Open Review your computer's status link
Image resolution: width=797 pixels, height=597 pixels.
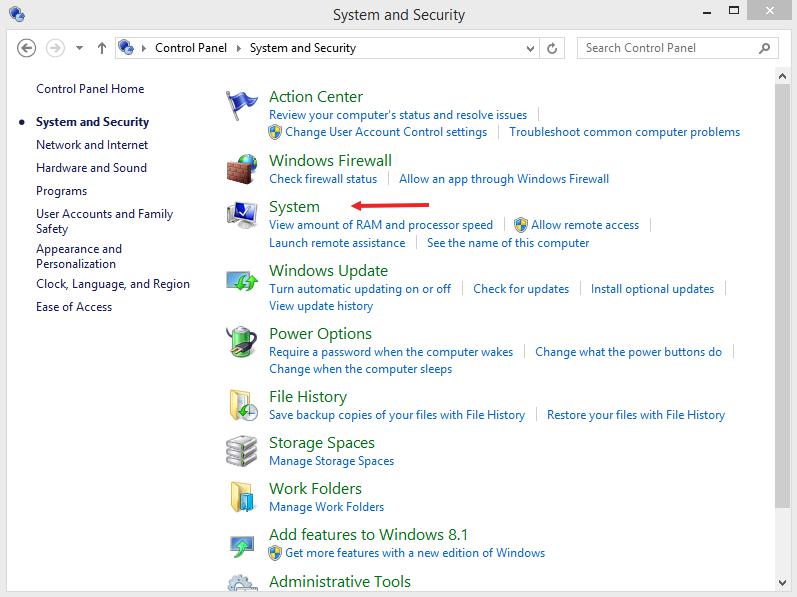398,115
